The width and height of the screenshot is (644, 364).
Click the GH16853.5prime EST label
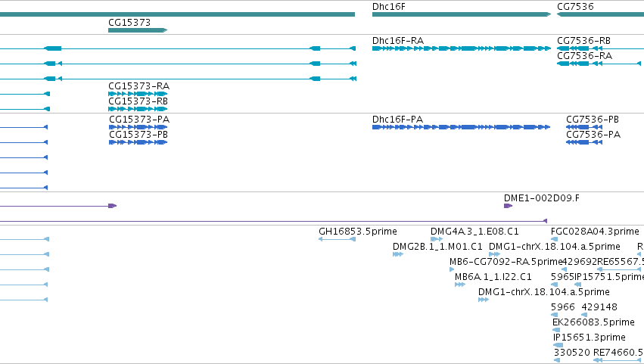tap(358, 232)
